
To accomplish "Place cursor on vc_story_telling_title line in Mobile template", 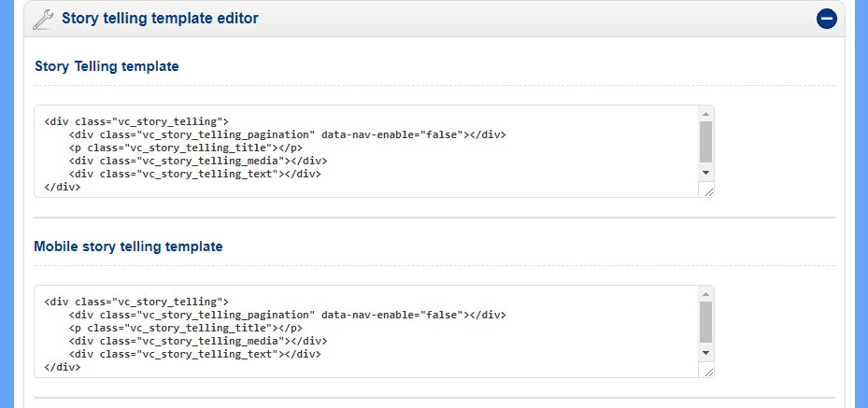I will click(185, 328).
